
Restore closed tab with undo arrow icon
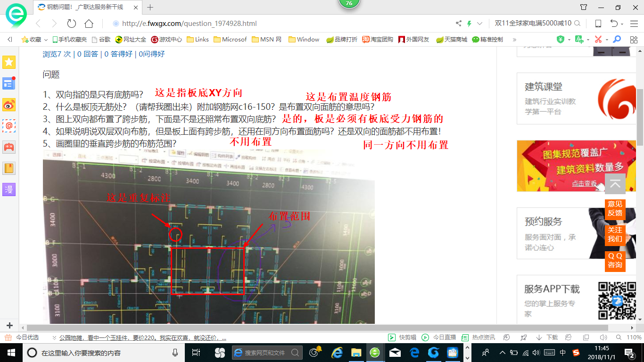614,24
